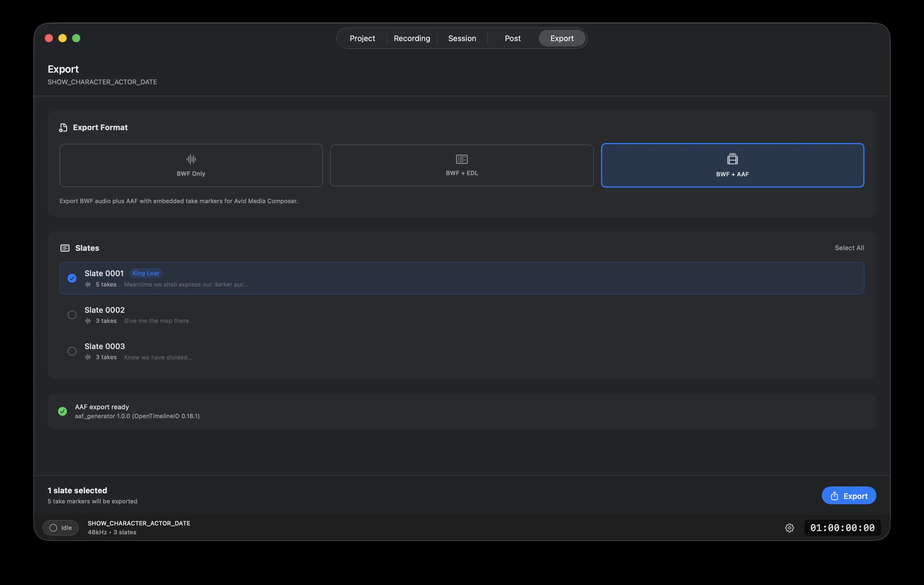Click the waveform icon beside Slate 0002 takes
The width and height of the screenshot is (924, 585).
[88, 321]
